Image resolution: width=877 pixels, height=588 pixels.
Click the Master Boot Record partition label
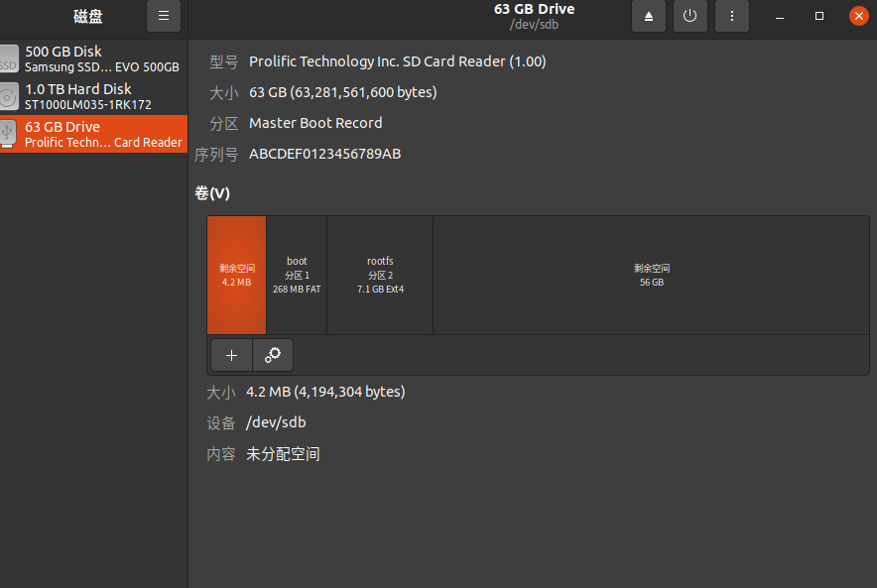pyautogui.click(x=315, y=122)
